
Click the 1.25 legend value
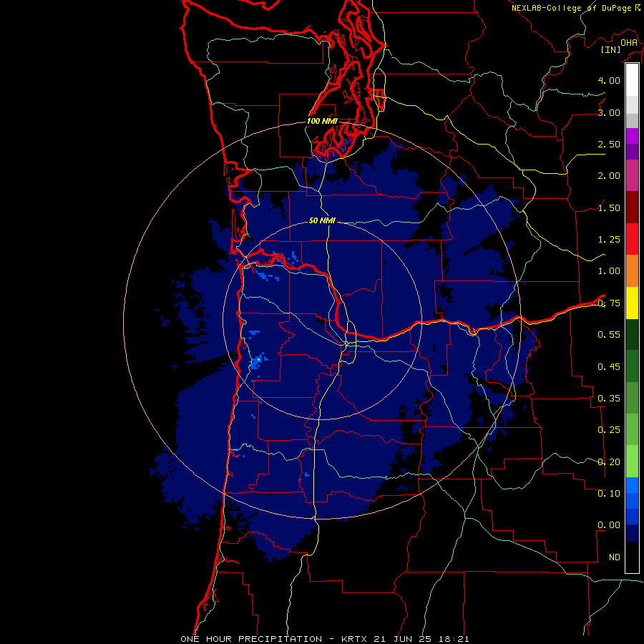click(609, 240)
